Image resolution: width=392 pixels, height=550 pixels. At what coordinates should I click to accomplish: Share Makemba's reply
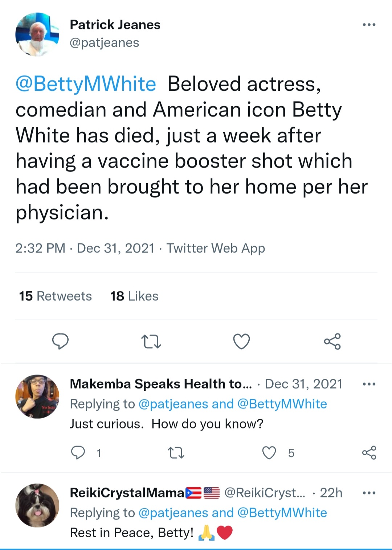(x=369, y=453)
